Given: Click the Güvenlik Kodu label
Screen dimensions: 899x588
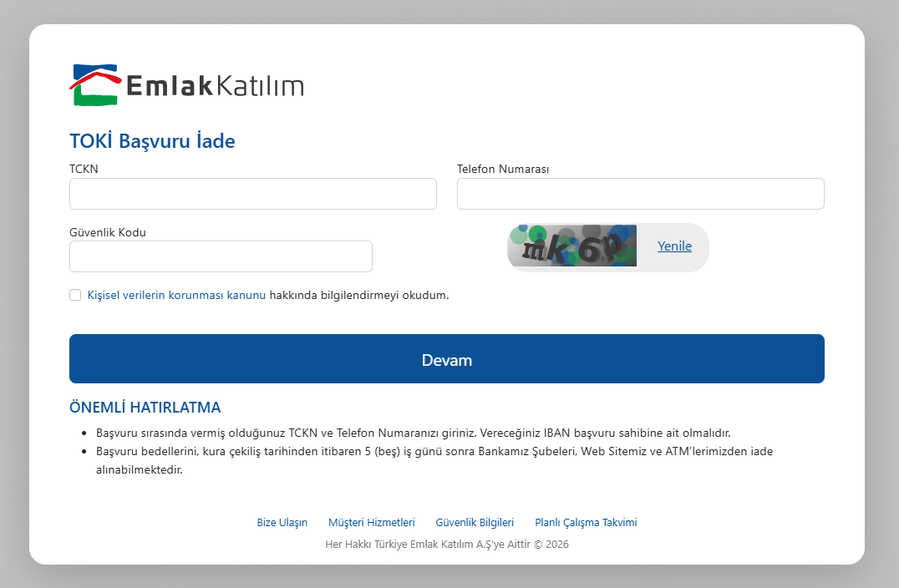Looking at the screenshot, I should tap(107, 232).
